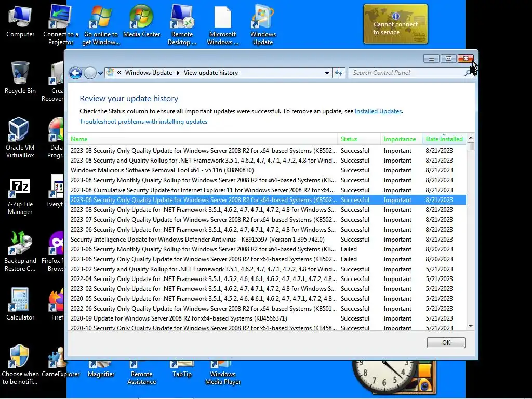Click the scrollbar down arrow
The height and width of the screenshot is (399, 532).
(470, 326)
